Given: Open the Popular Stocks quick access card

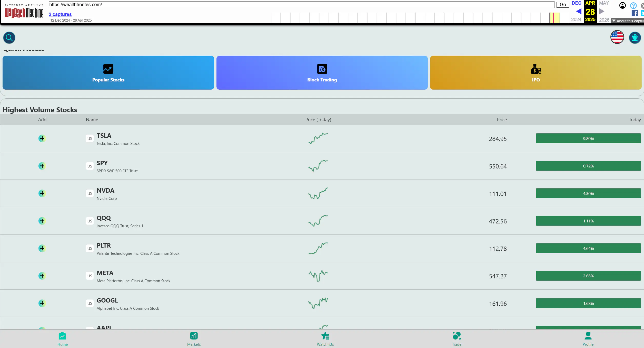Looking at the screenshot, I should tap(108, 73).
